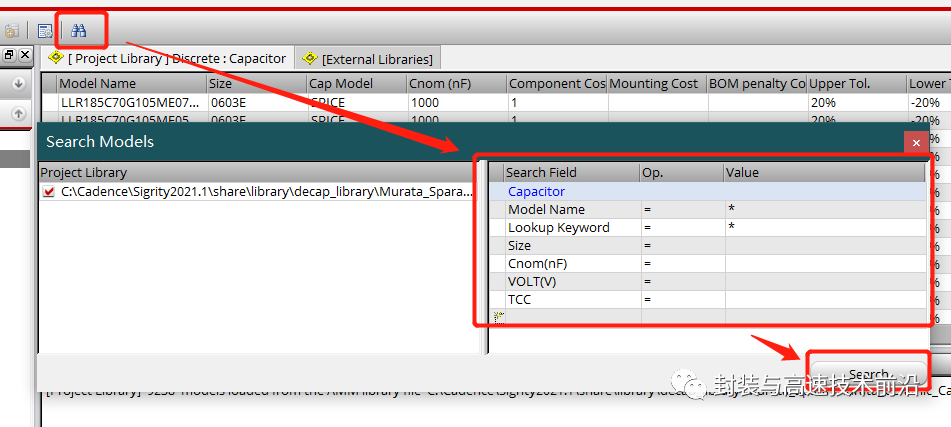Click the new-row star icon in search grid
The width and height of the screenshot is (951, 427).
pyautogui.click(x=499, y=316)
